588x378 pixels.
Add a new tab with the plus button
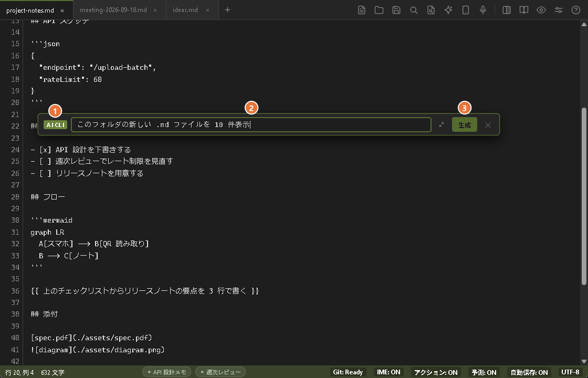(227, 10)
